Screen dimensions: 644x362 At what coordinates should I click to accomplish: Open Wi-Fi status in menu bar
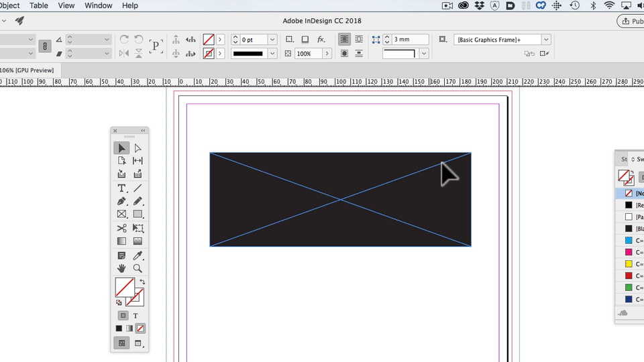(x=610, y=5)
